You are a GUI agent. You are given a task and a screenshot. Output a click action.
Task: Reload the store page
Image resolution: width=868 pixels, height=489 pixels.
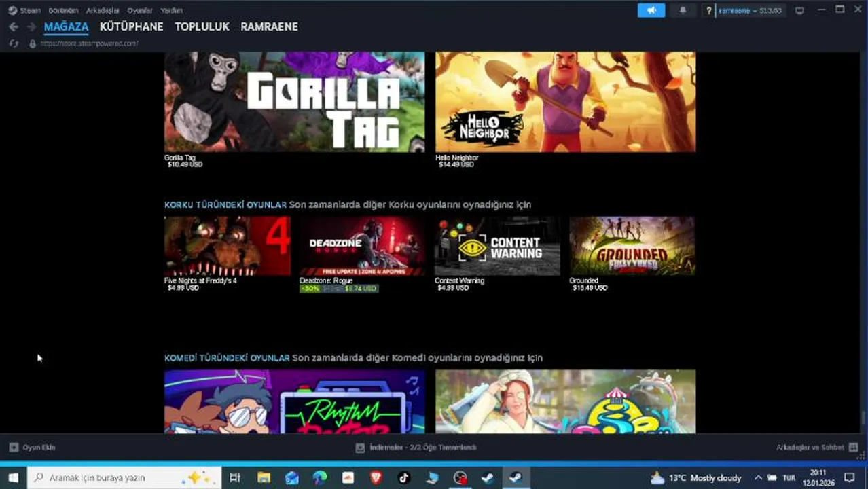pos(14,43)
